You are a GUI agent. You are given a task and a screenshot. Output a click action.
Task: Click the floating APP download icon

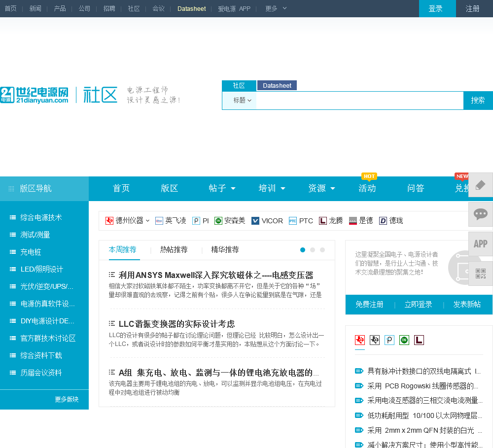click(480, 243)
